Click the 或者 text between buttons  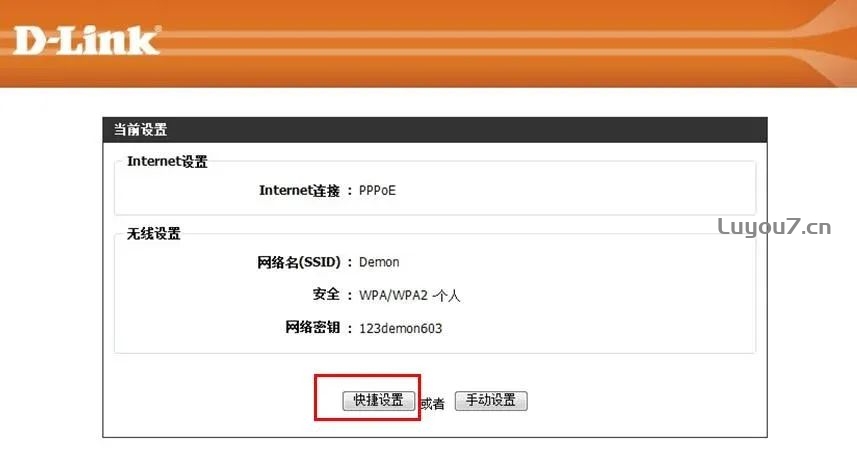433,404
